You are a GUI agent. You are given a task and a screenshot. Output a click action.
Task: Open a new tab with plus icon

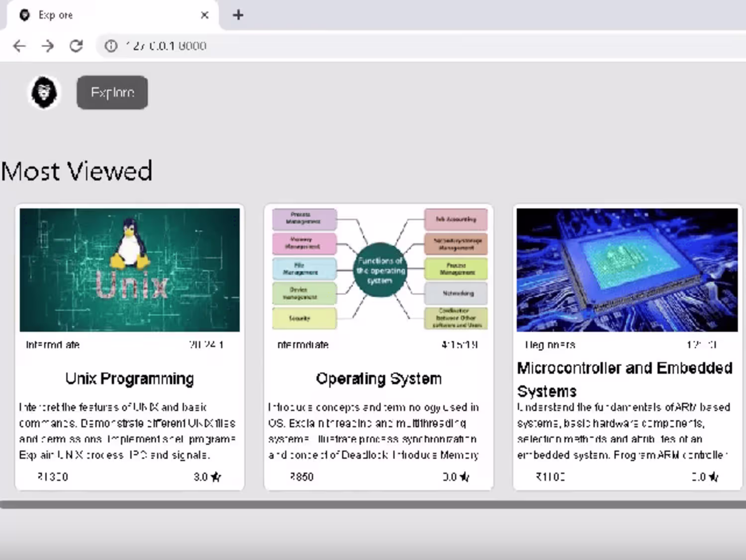click(x=238, y=15)
